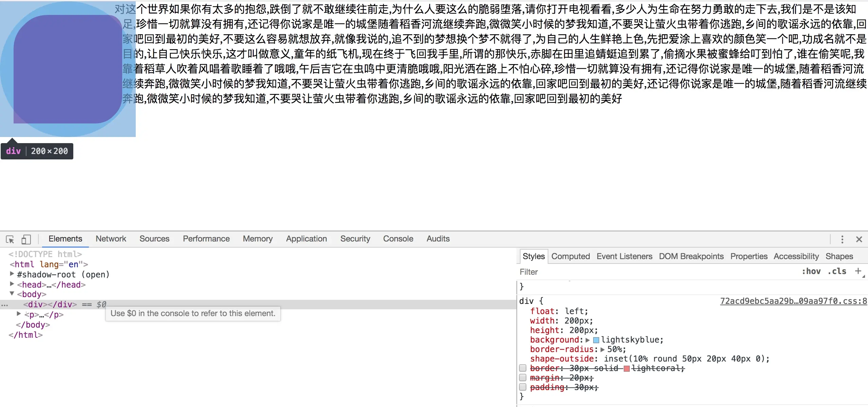Open the Computed styles tab
Image resolution: width=868 pixels, height=407 pixels.
(570, 256)
